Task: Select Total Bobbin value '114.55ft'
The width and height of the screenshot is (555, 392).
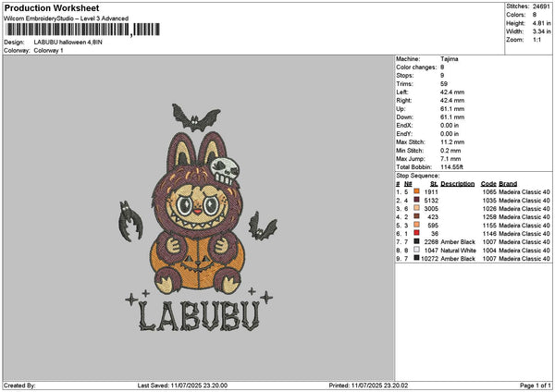Action: click(x=451, y=167)
